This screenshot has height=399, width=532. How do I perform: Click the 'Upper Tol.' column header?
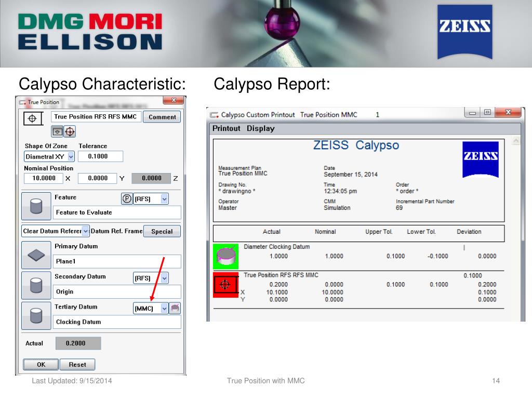pyautogui.click(x=379, y=232)
